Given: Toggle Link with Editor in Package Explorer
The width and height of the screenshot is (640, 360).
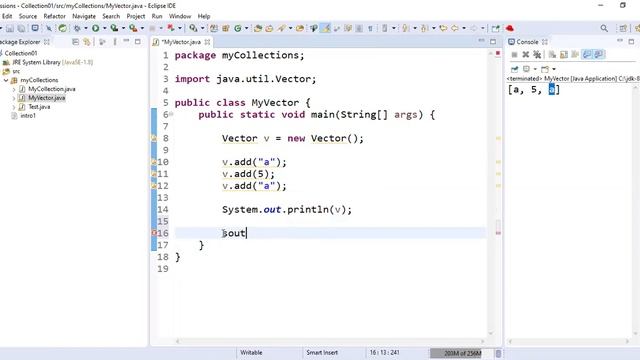Looking at the screenshot, I should pyautogui.click(x=87, y=42).
